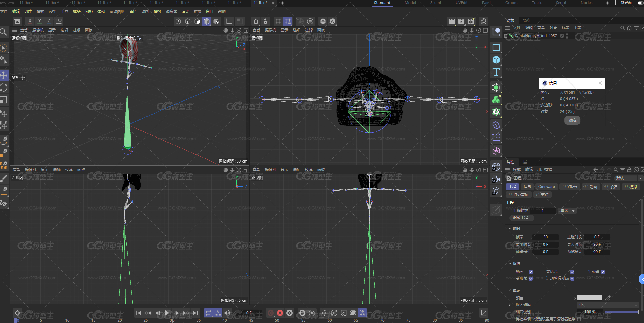Toggle the coordinate system icon next to Z

point(59,21)
